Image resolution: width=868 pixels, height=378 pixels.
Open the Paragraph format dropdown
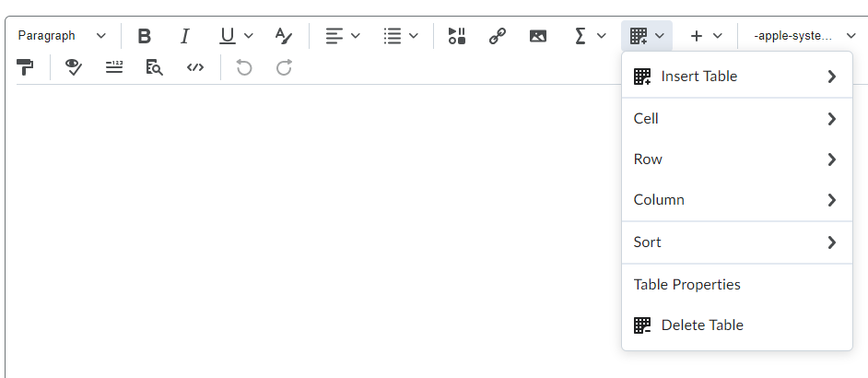tap(62, 36)
